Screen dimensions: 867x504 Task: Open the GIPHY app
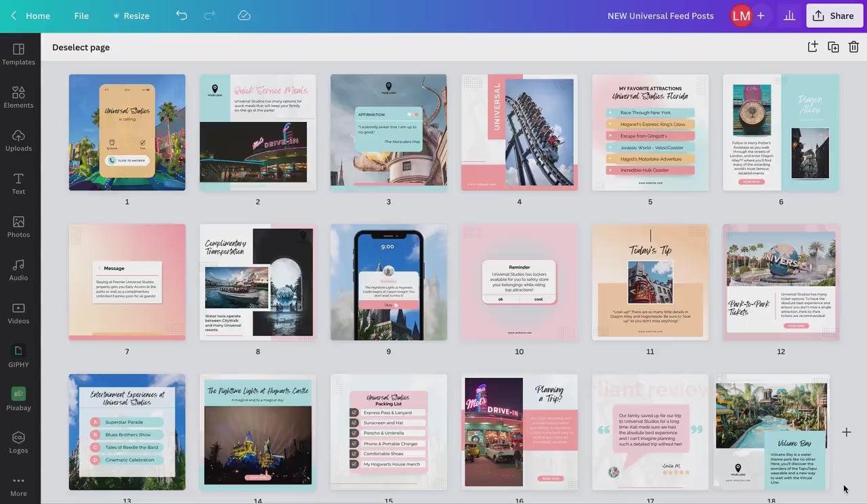18,356
